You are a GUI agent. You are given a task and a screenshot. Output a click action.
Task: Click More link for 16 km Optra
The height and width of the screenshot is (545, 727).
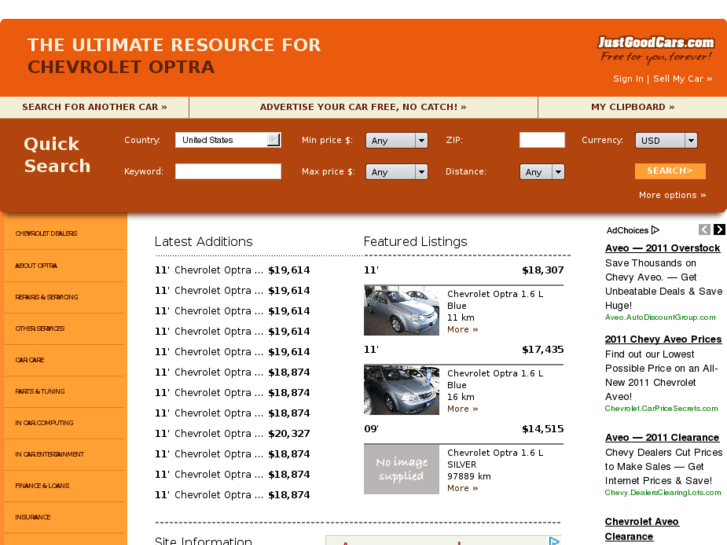[x=462, y=409]
